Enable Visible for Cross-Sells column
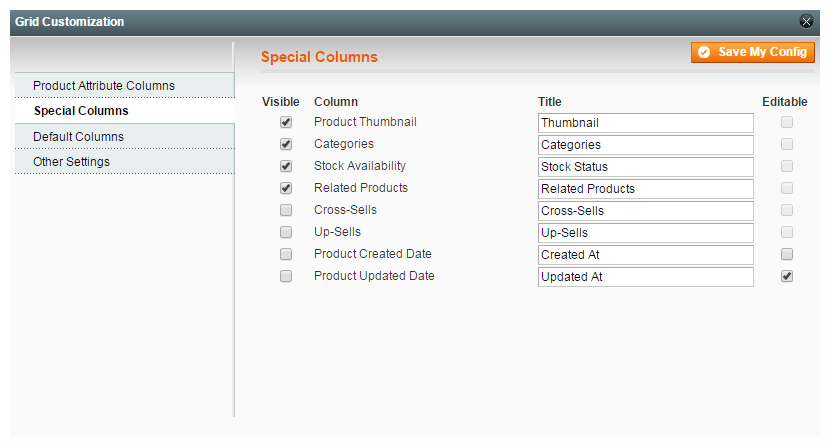The width and height of the screenshot is (830, 447). [x=286, y=210]
